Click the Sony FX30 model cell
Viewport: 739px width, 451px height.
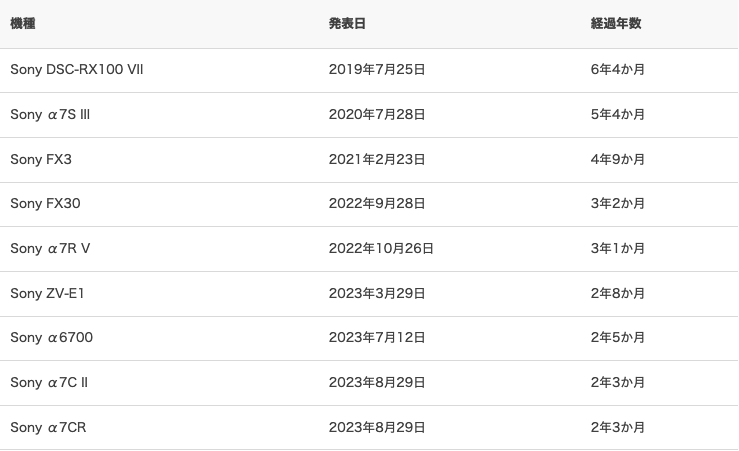click(x=45, y=204)
